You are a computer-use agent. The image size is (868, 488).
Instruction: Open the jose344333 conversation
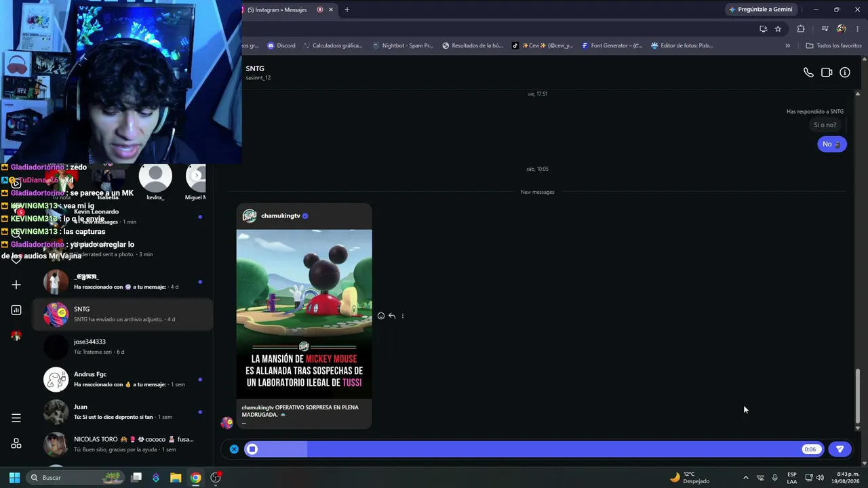[122, 346]
